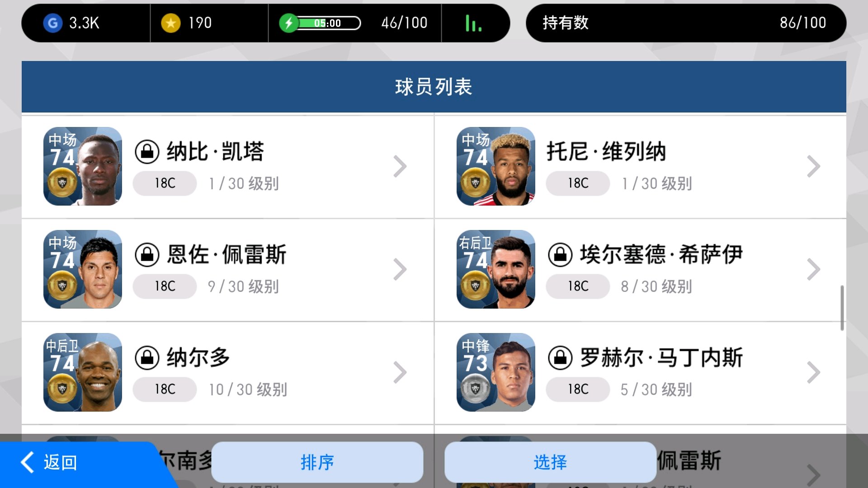Image resolution: width=868 pixels, height=488 pixels.
Task: Tap the gold star coin icon
Action: click(x=171, y=23)
